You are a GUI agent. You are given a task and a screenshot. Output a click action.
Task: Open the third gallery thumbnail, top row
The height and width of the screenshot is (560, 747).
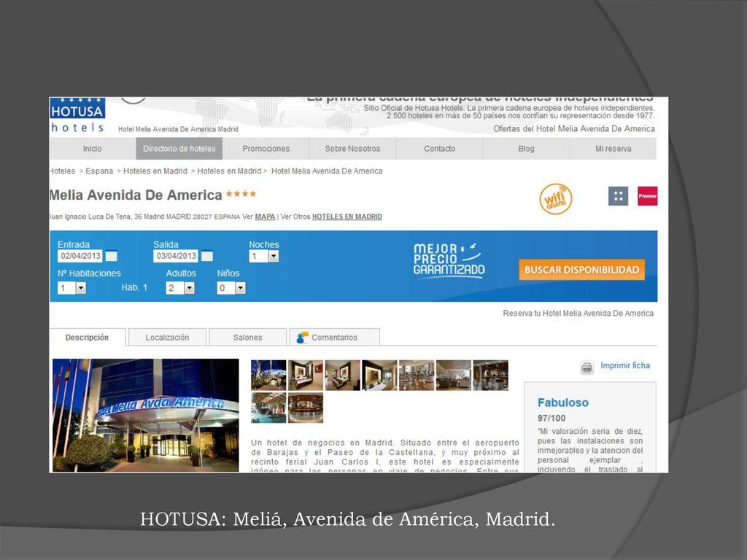pos(343,376)
